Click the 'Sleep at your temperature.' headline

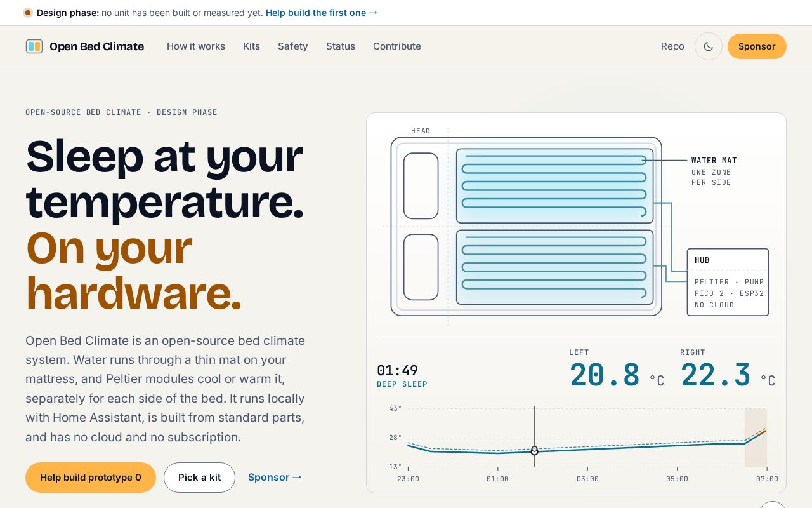coord(165,178)
